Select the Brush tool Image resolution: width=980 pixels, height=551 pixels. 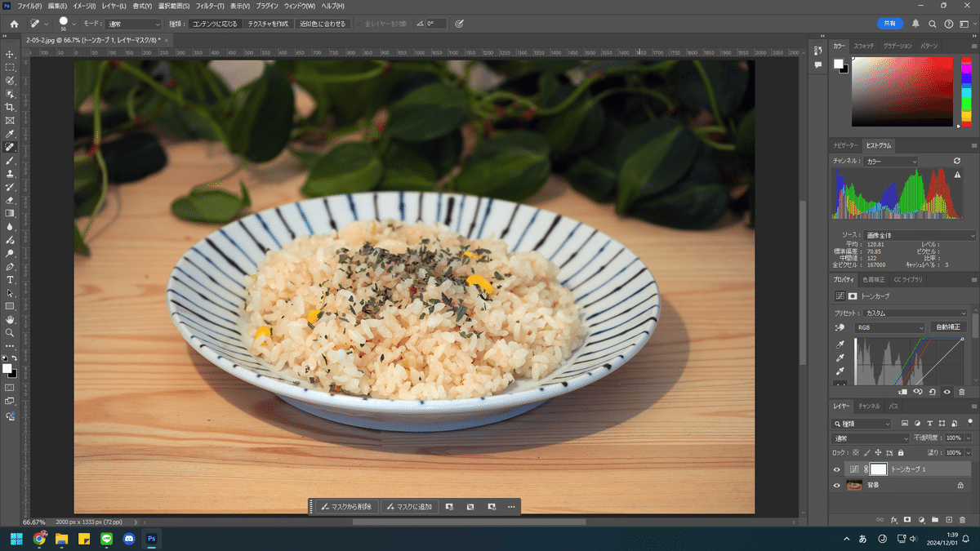[10, 160]
